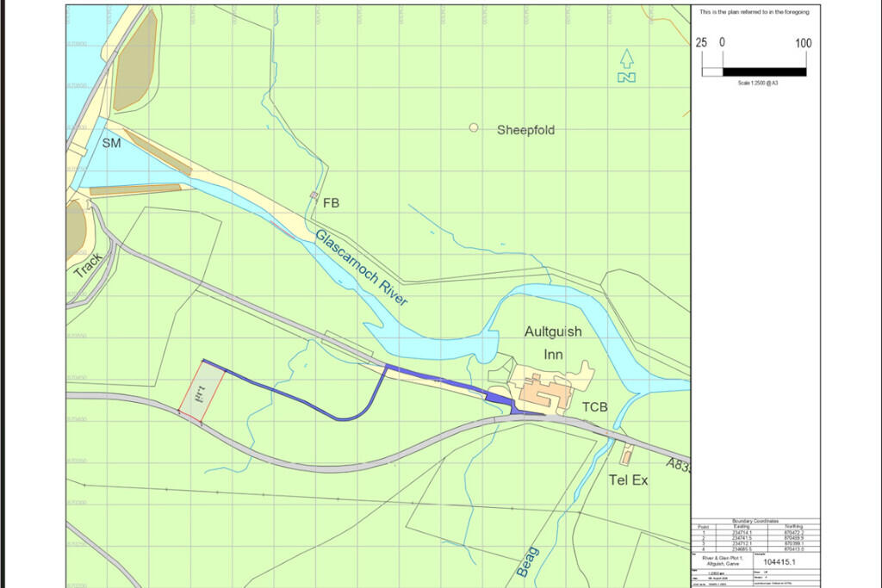The height and width of the screenshot is (588, 882).
Task: Click the "100" scale bar number
Action: pyautogui.click(x=804, y=43)
